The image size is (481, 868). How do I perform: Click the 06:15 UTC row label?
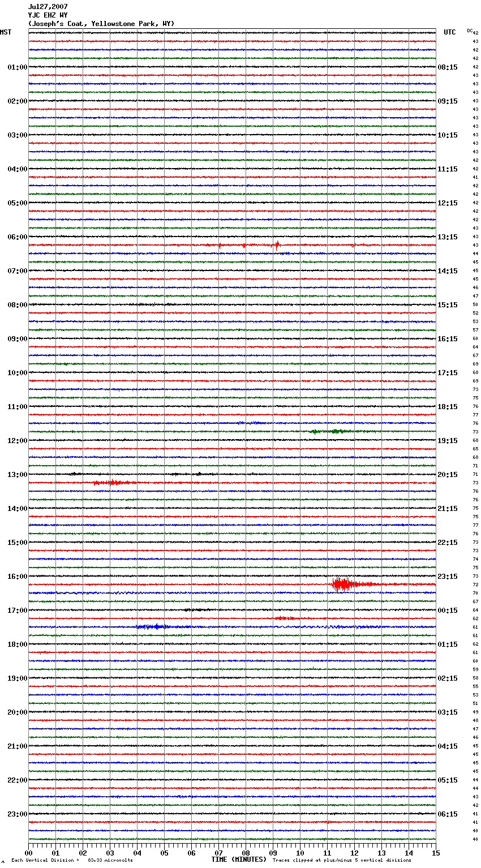448,814
